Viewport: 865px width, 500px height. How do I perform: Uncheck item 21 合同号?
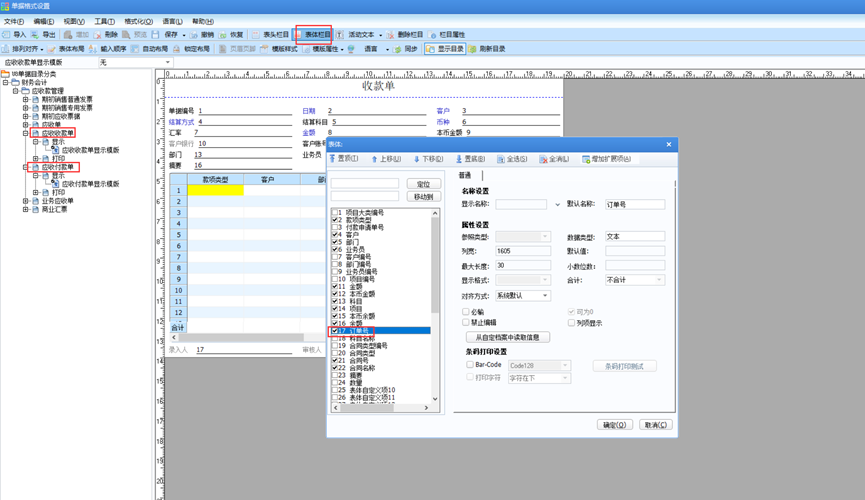pos(334,360)
